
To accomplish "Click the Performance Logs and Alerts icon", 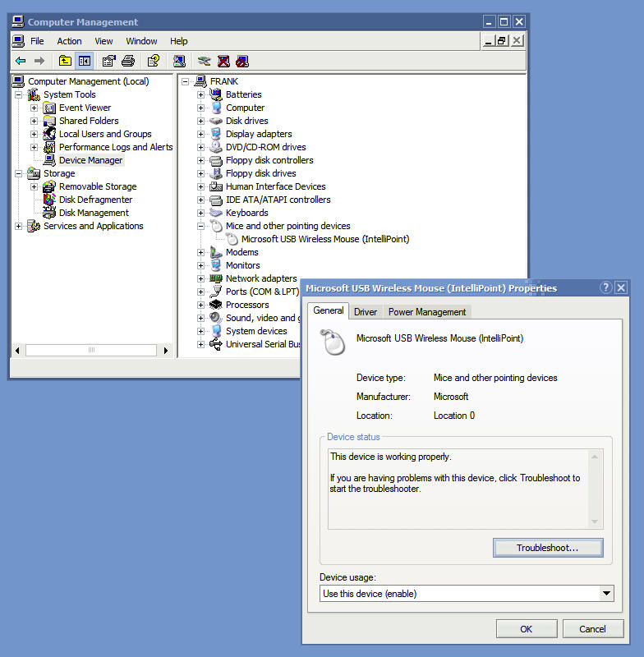I will tap(49, 147).
